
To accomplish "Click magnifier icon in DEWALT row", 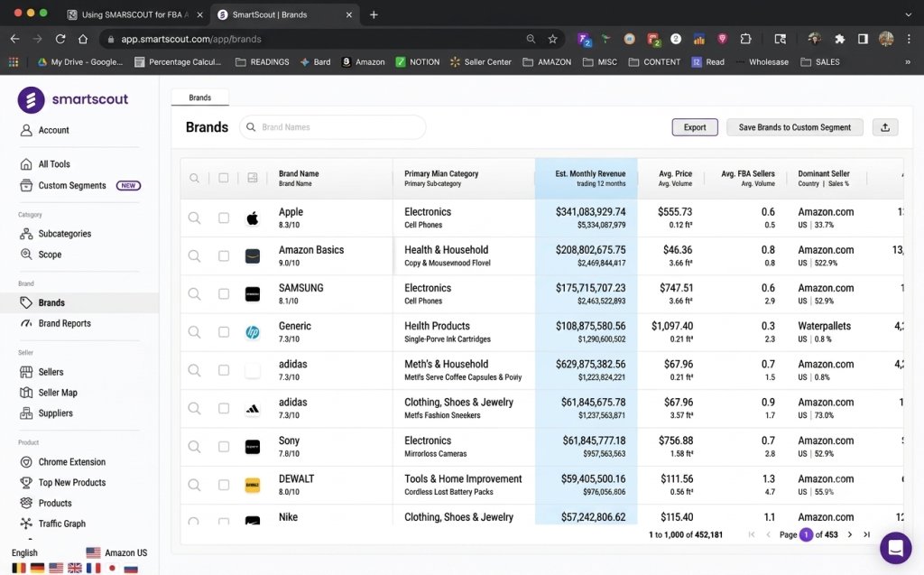I will click(x=194, y=486).
